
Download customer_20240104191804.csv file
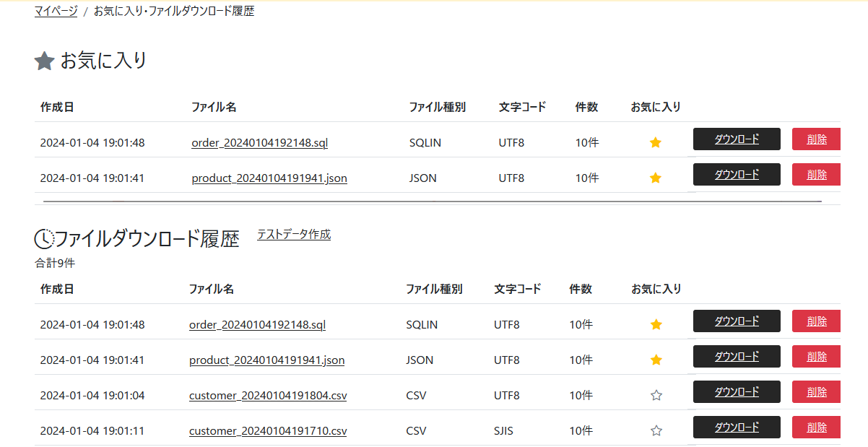(x=737, y=392)
